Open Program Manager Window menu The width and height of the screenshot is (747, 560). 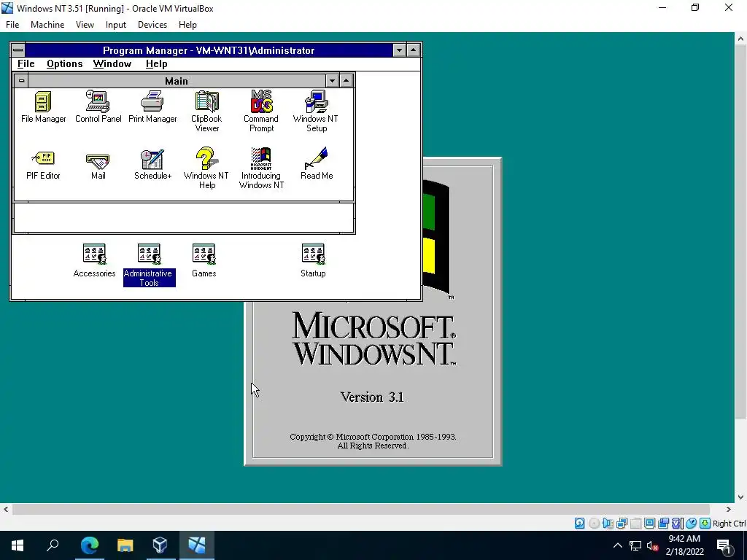pos(112,64)
